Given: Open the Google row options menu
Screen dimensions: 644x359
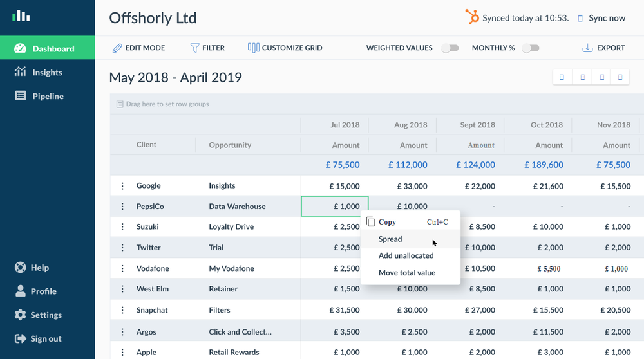Looking at the screenshot, I should [x=122, y=186].
